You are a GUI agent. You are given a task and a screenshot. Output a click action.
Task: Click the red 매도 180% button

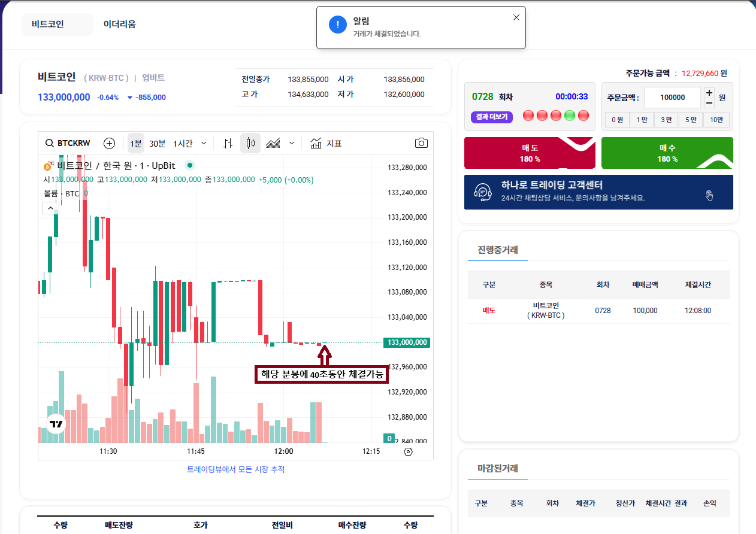tap(530, 153)
